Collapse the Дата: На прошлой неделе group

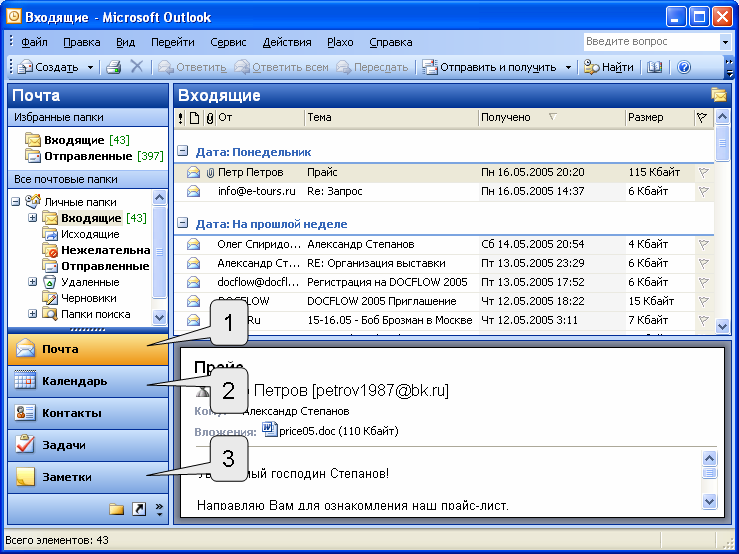[182, 223]
